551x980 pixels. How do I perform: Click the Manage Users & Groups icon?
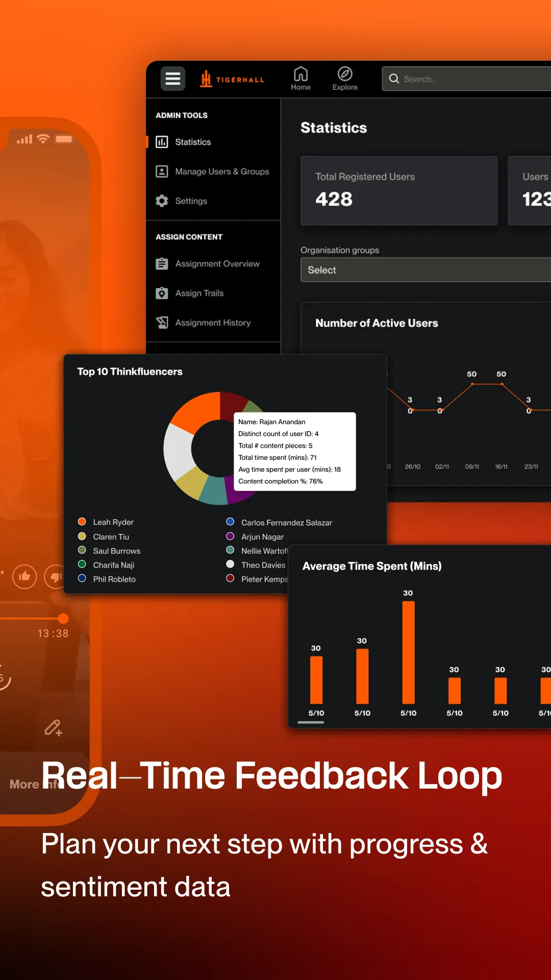162,171
